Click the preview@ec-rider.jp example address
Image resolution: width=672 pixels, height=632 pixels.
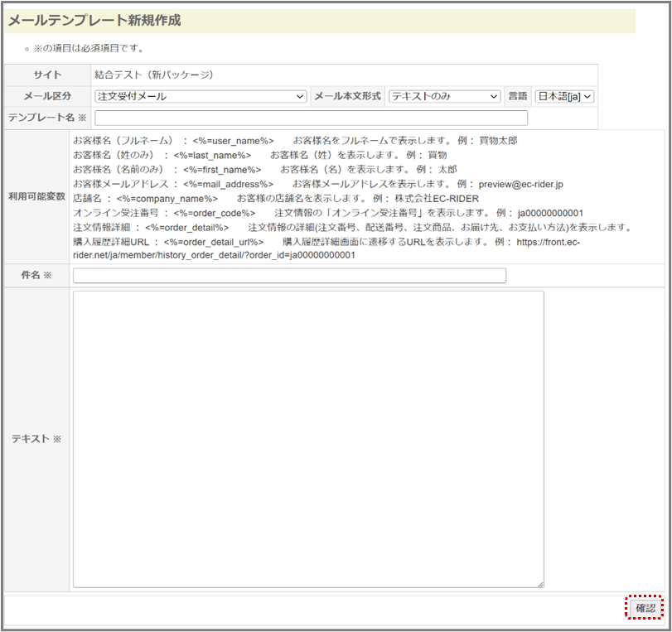point(520,184)
